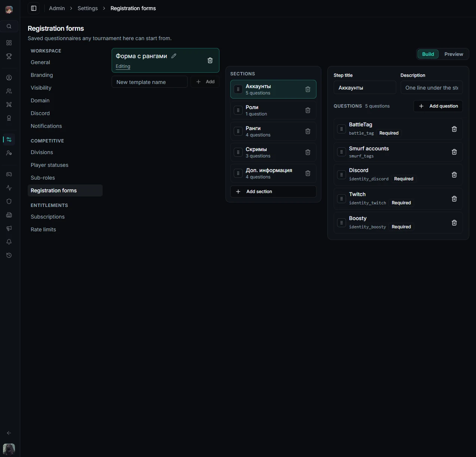Select the Доп. информация section
Viewport: 476px width, 457px height.
pos(273,173)
